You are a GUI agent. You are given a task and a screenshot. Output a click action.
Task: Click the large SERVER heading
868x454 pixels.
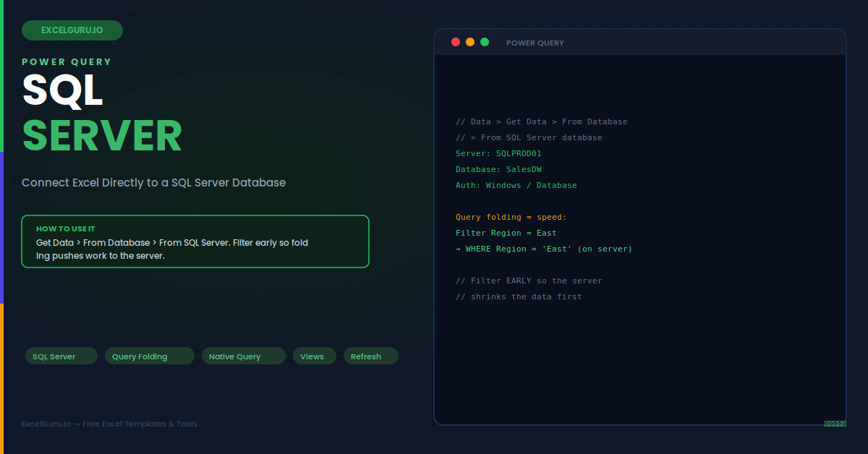click(102, 135)
